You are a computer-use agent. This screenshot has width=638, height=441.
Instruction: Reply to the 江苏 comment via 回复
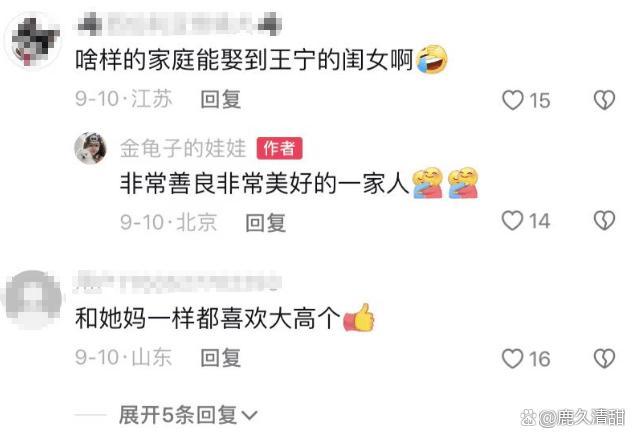(221, 100)
